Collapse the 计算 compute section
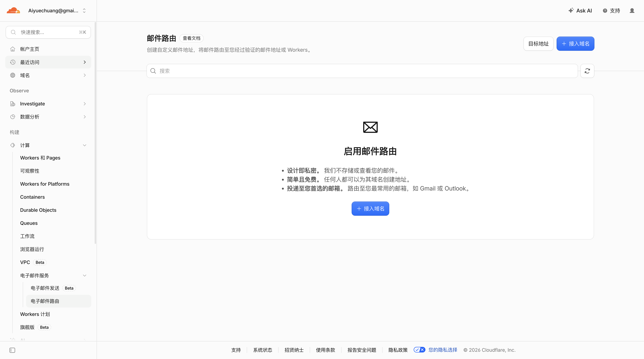 (x=85, y=145)
